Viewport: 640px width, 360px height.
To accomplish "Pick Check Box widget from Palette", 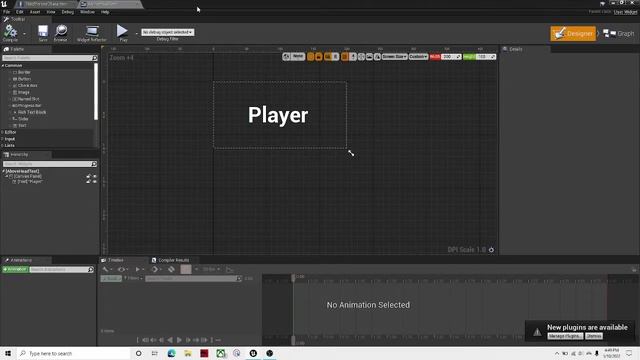I will click(27, 86).
